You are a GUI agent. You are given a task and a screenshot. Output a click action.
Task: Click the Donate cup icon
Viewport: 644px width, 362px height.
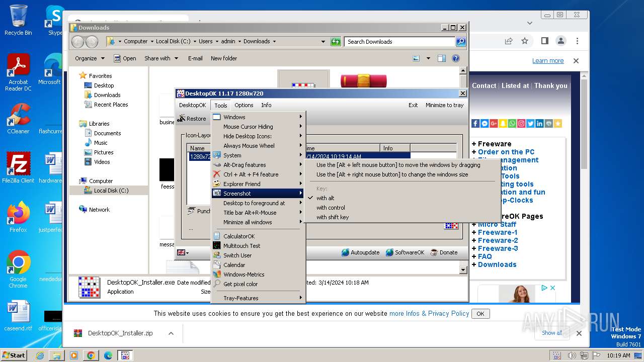point(434,252)
